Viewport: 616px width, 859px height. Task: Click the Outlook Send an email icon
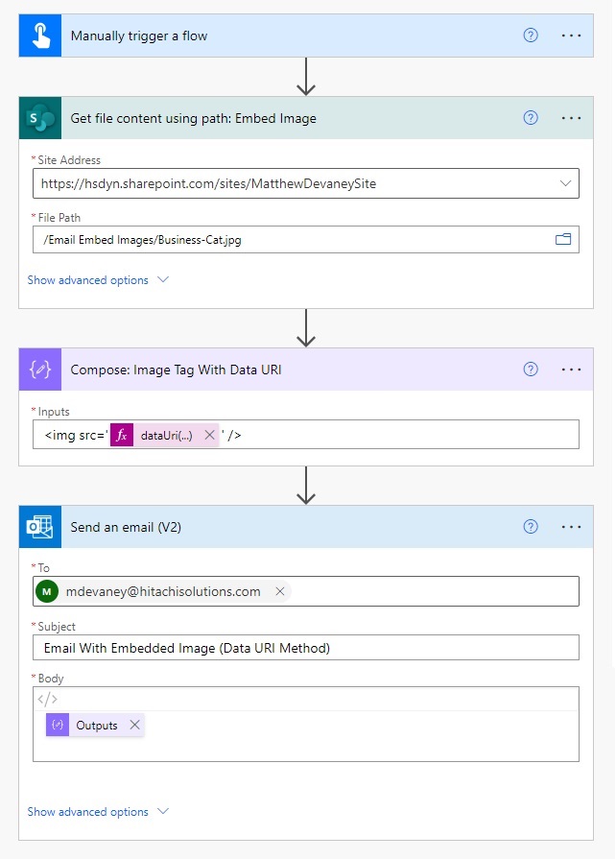coord(39,526)
